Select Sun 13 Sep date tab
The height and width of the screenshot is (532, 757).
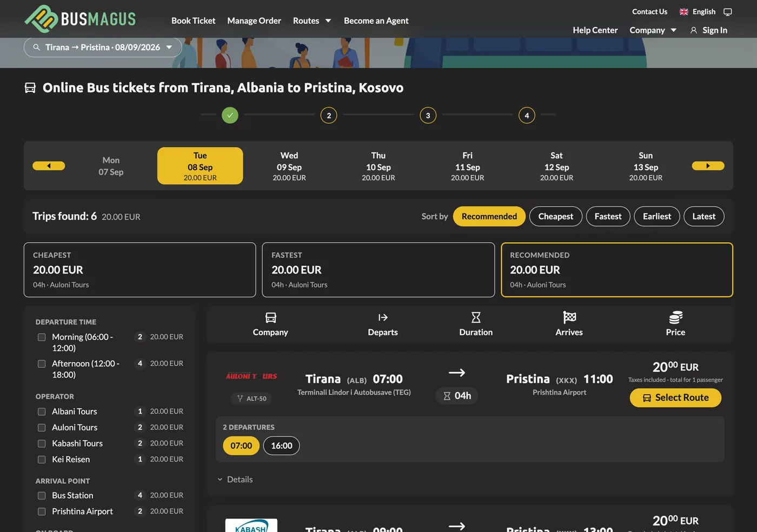tap(646, 166)
